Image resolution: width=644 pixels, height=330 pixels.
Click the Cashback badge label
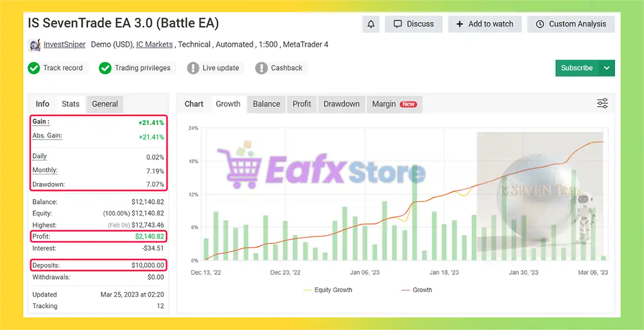(287, 68)
